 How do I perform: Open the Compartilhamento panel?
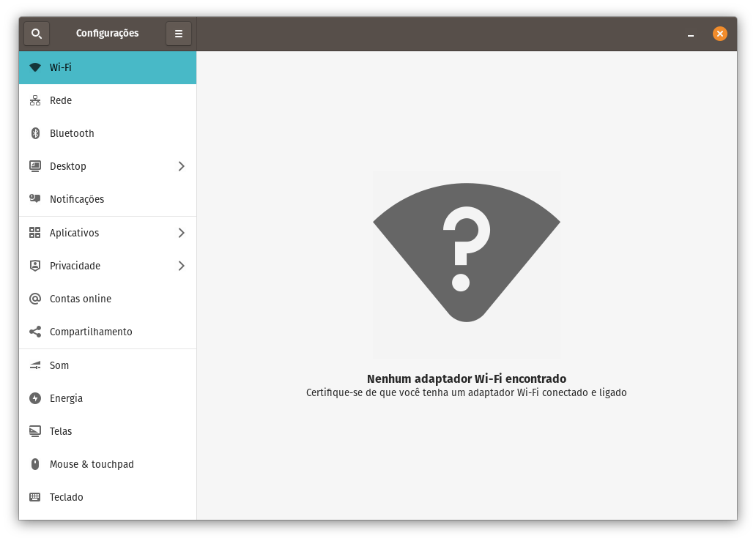tap(108, 332)
